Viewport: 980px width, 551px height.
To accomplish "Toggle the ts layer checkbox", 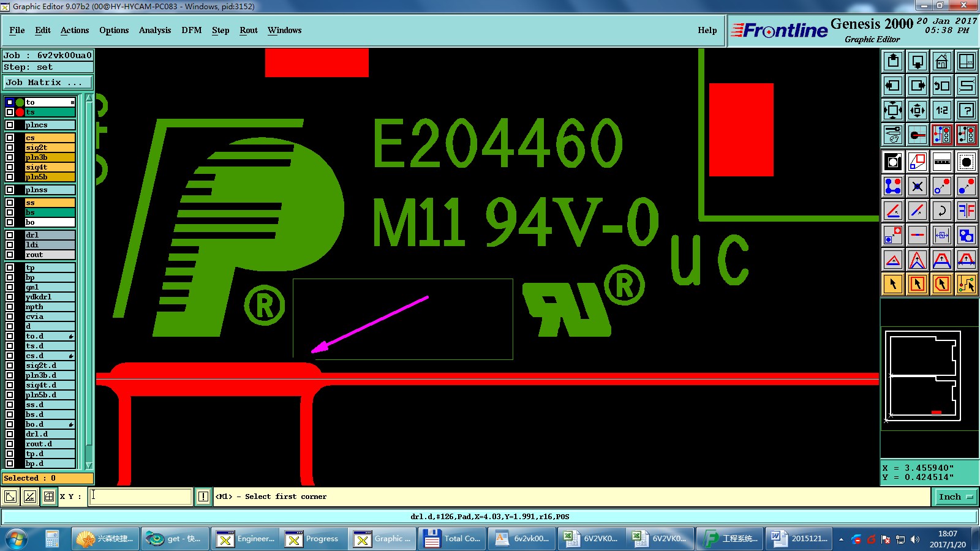I will tap(10, 112).
